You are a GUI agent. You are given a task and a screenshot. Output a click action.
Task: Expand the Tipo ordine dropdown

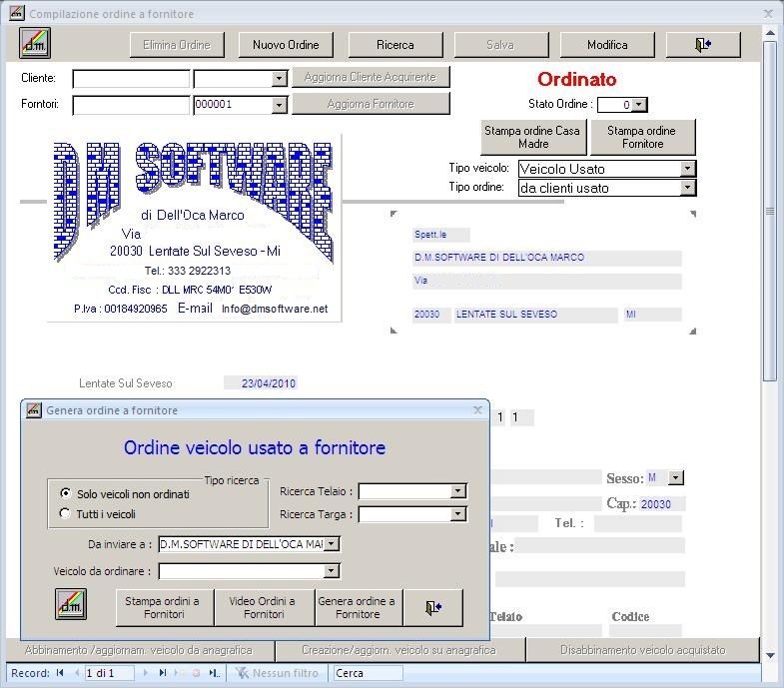click(x=688, y=188)
